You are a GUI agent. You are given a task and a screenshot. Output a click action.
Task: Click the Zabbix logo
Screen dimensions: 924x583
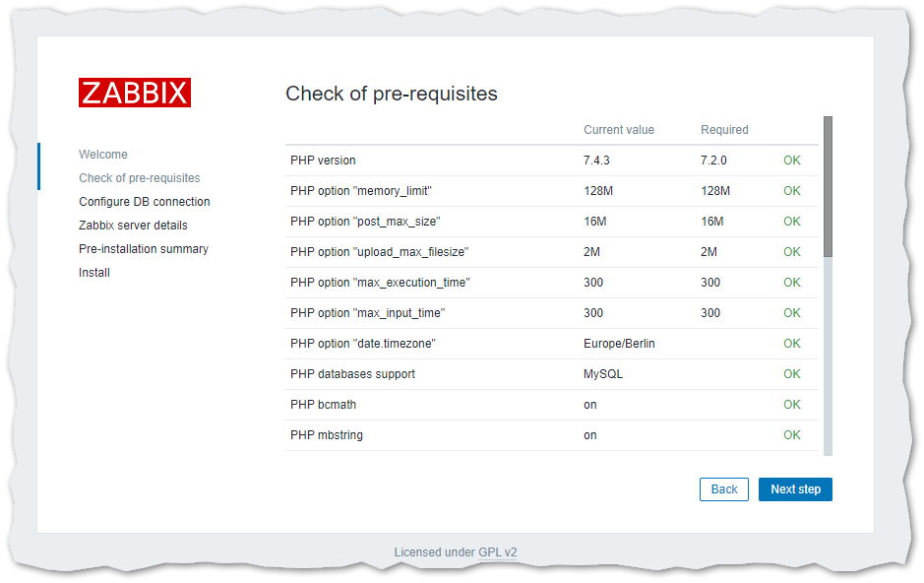135,93
